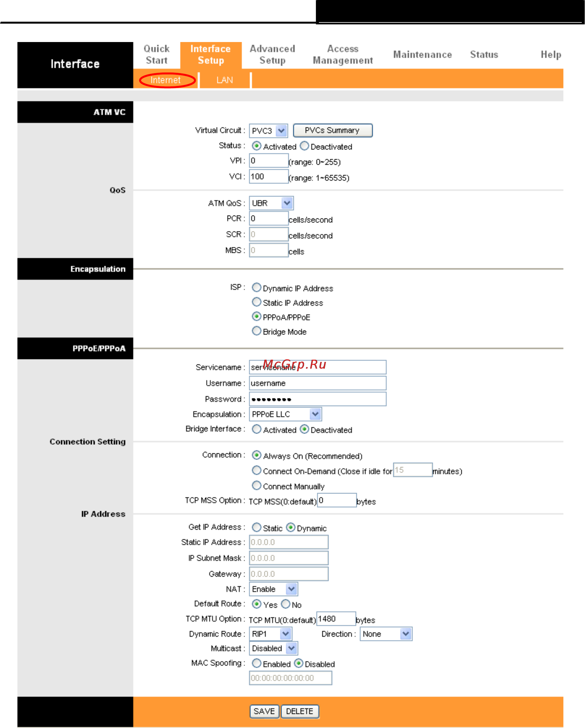Set MAC Spoofing to Enabled
Screen dimensions: 585x728
click(257, 663)
